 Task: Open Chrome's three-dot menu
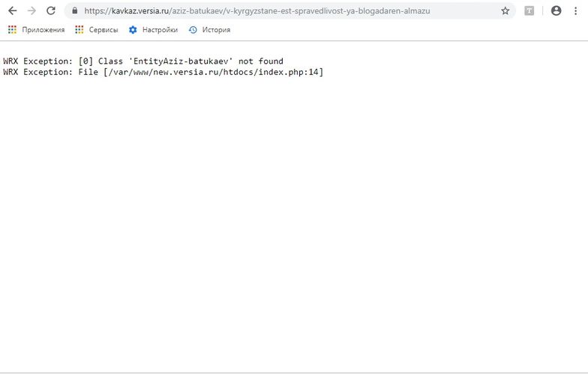pos(575,11)
